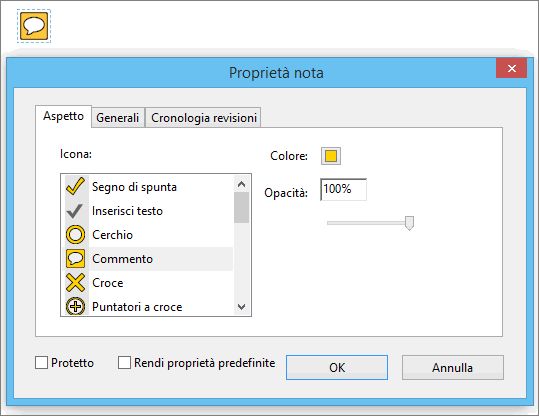Click the "Inserisci testo" label

tap(127, 211)
